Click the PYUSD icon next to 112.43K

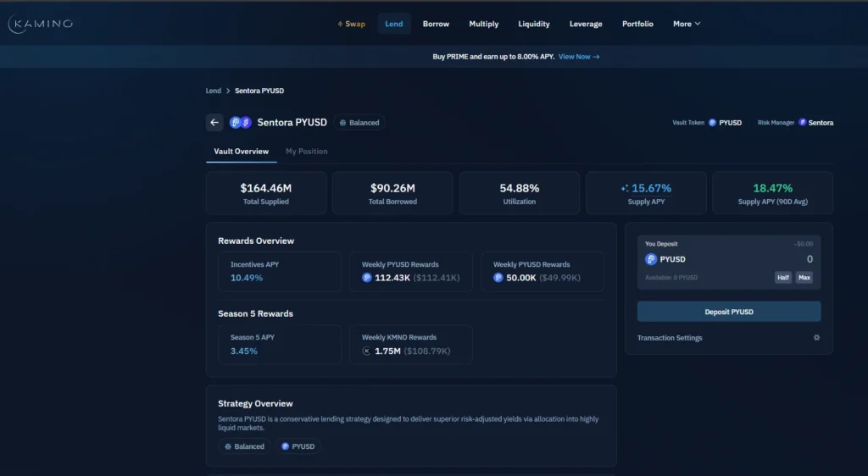366,278
